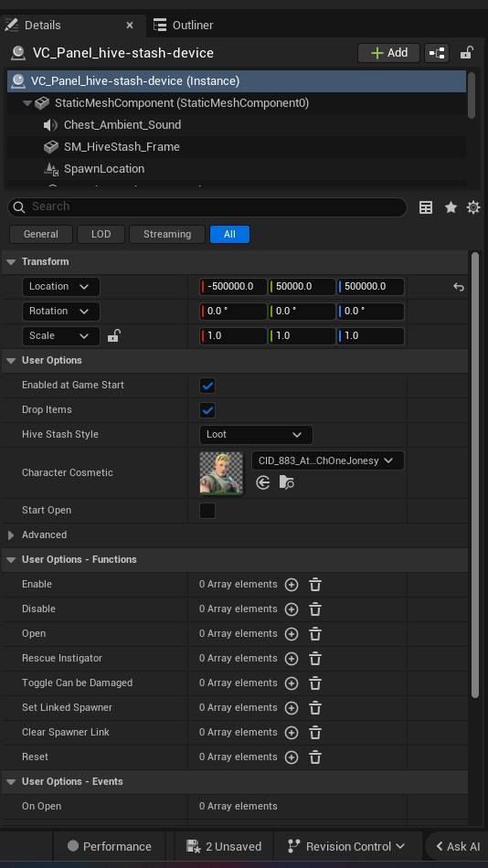Clear Toggle Can be Damaged array
Screen dimensions: 488x868
tap(315, 683)
